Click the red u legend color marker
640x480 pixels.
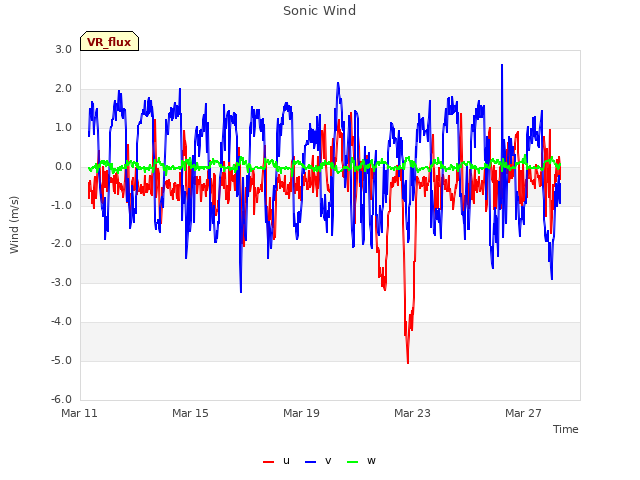[x=269, y=462]
